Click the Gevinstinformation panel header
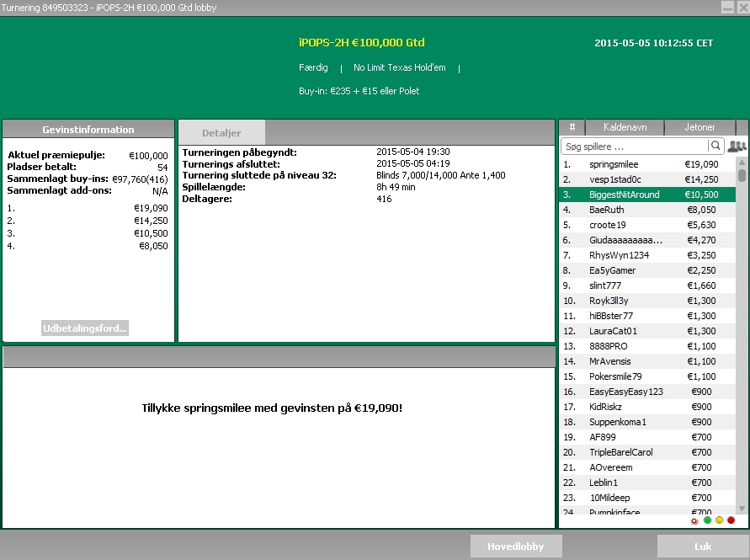This screenshot has width=750, height=560. click(x=88, y=129)
